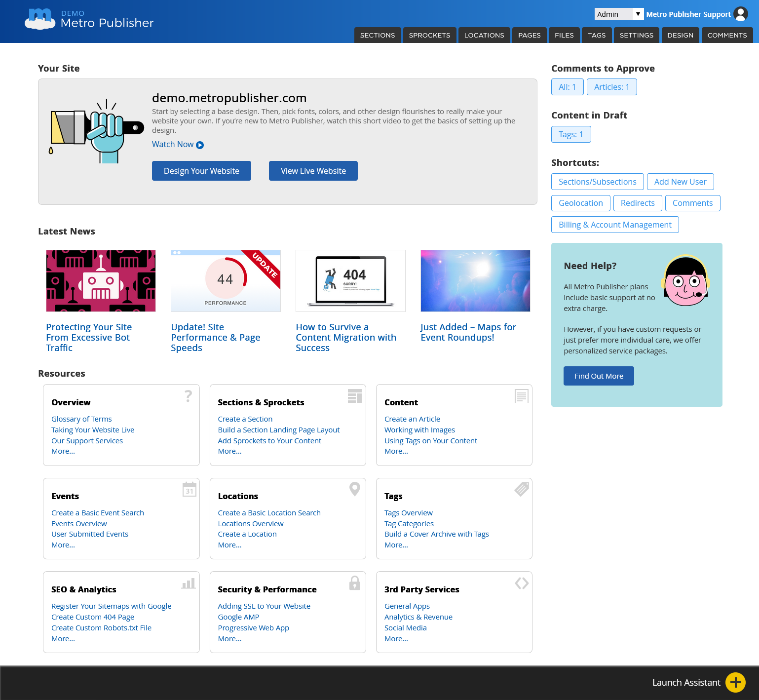Select the TAGS tab
This screenshot has height=700, width=759.
[x=597, y=35]
